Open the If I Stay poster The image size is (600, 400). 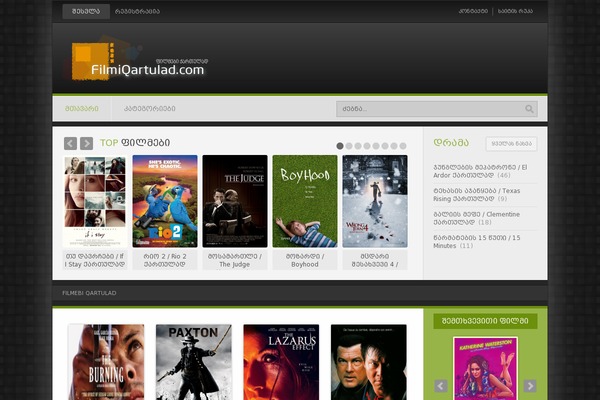click(95, 201)
